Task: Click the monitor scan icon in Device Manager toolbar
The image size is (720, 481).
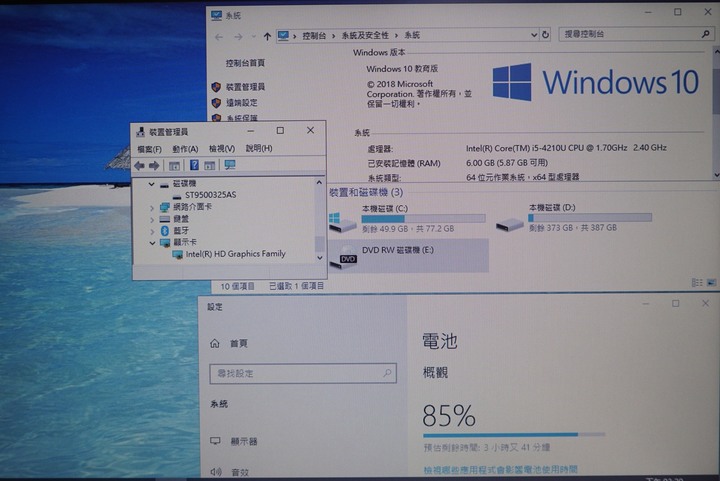Action: (230, 165)
